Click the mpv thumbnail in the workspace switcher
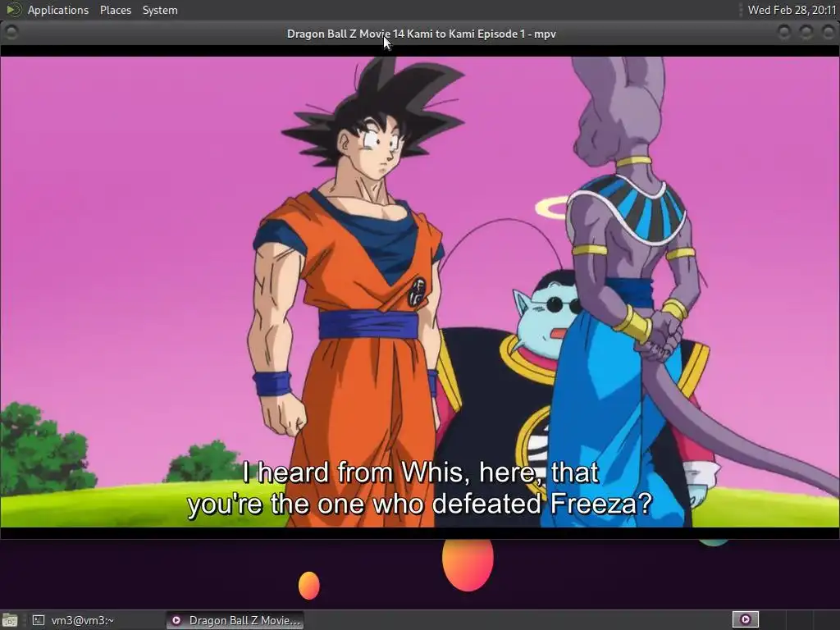840x630 pixels. click(745, 620)
